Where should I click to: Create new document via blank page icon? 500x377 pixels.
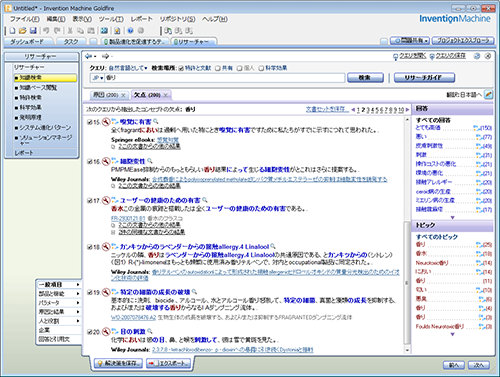tap(13, 31)
